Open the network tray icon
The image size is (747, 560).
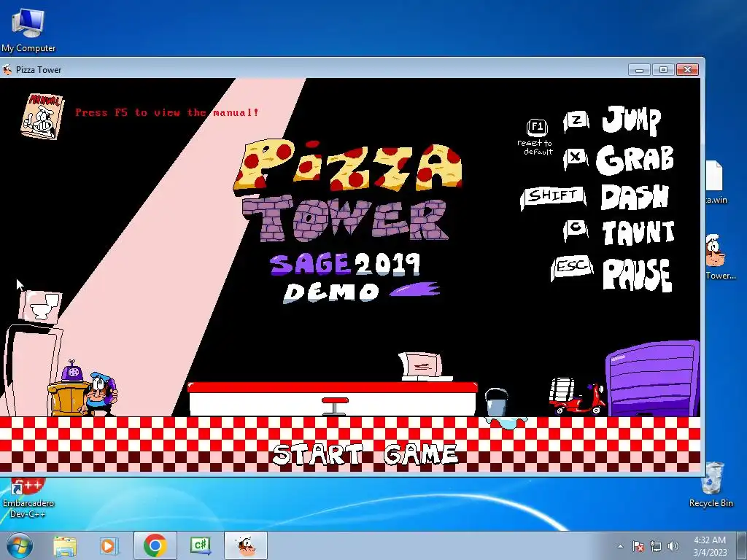(656, 546)
